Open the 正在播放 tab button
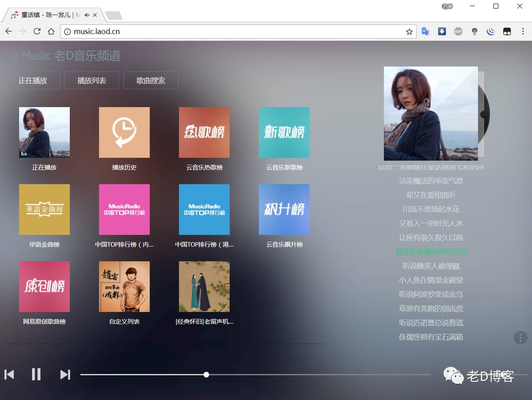The height and width of the screenshot is (400, 532). 33,80
